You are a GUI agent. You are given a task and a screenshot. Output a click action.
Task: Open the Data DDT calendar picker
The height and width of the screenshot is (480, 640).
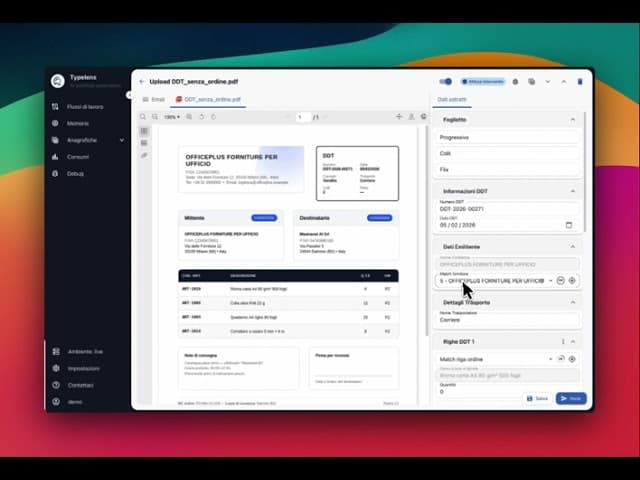point(569,225)
